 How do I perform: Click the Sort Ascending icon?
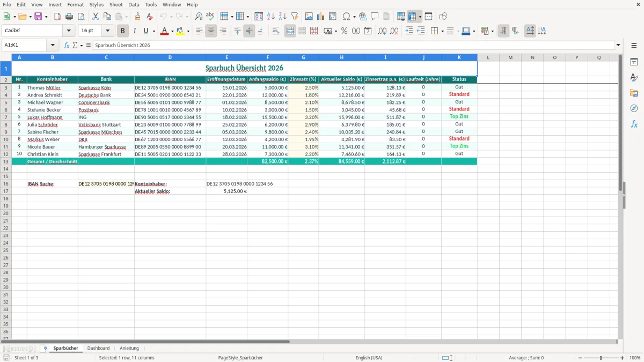click(x=270, y=17)
